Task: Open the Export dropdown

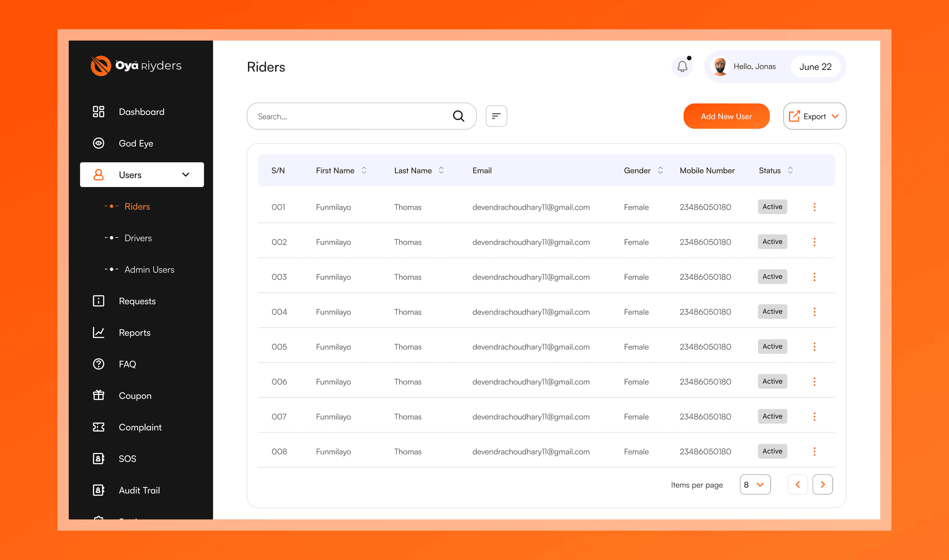Action: coord(814,116)
